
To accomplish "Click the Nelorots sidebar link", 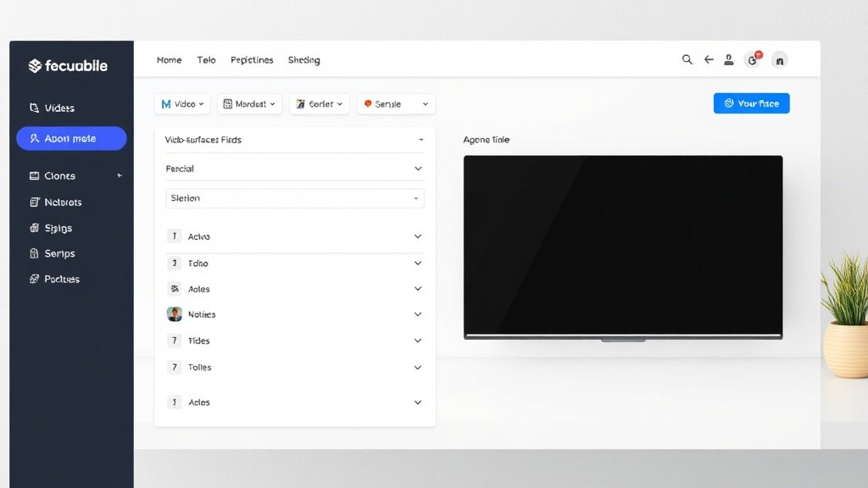I will [63, 202].
